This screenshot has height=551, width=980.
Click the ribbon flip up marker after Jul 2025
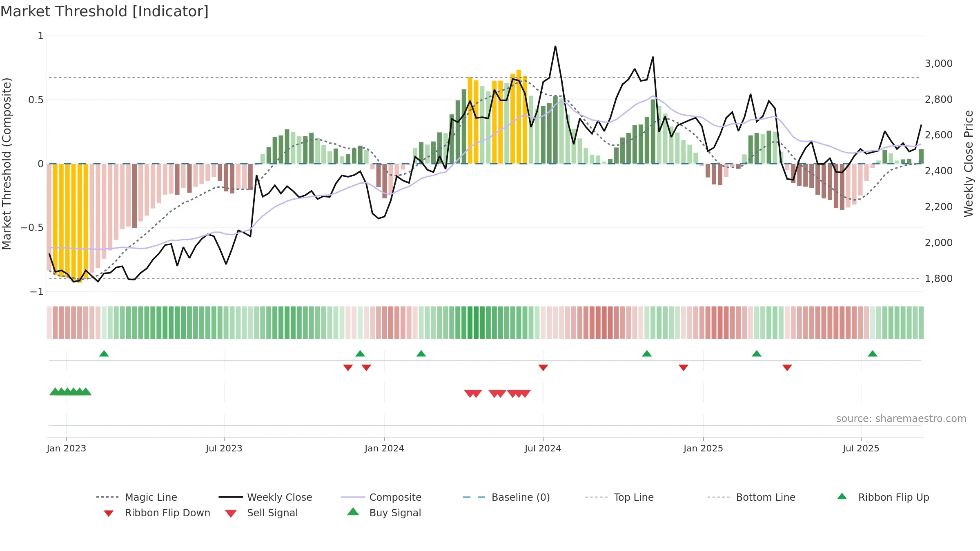point(873,353)
